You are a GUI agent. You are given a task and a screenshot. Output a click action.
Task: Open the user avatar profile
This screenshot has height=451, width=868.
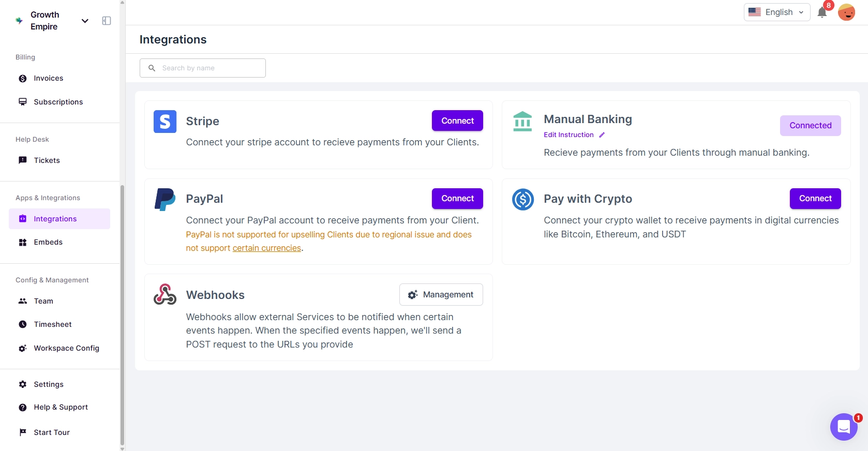[846, 12]
